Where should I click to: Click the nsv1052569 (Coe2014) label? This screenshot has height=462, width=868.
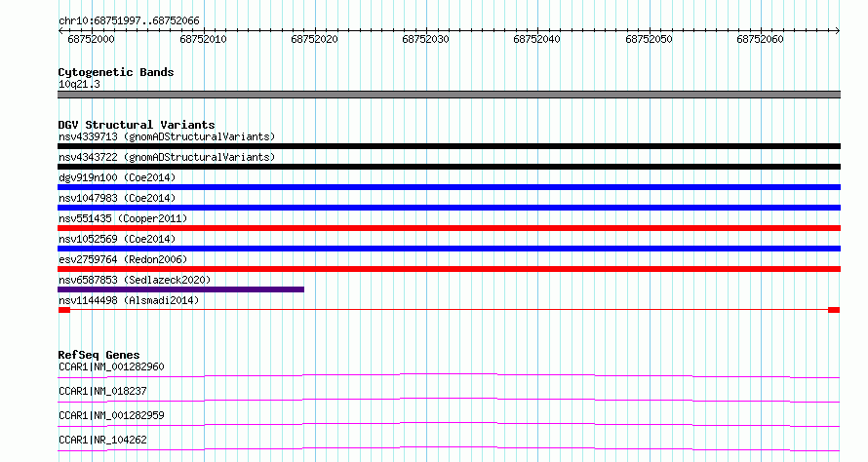(x=117, y=239)
